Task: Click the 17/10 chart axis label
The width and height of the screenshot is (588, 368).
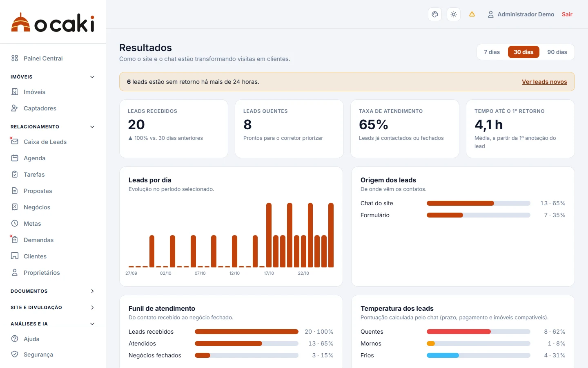Action: click(269, 273)
